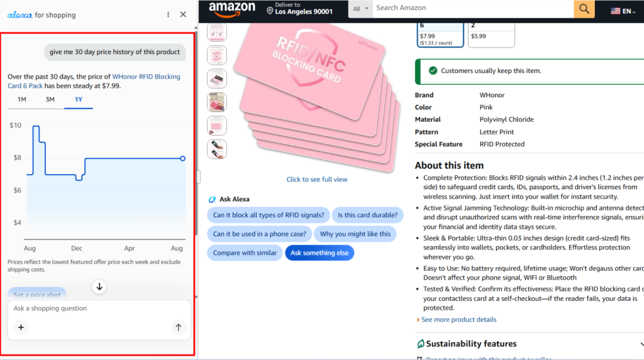644x360 pixels.
Task: Click the Brand value WHonor
Action: [x=492, y=95]
